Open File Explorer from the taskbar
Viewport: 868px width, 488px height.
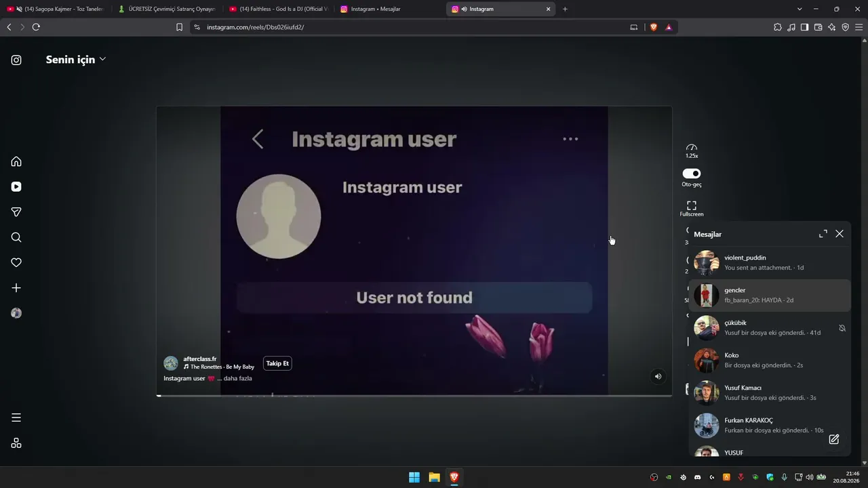[434, 477]
